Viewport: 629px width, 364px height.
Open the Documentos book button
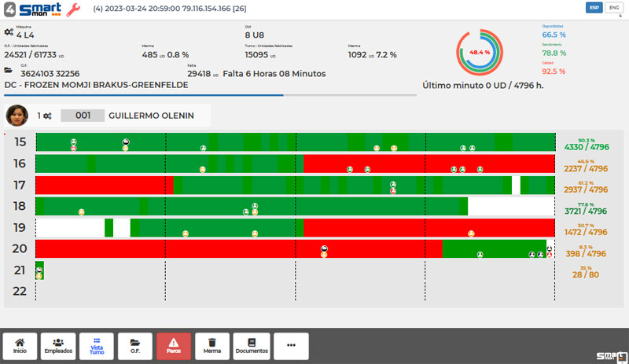point(252,346)
